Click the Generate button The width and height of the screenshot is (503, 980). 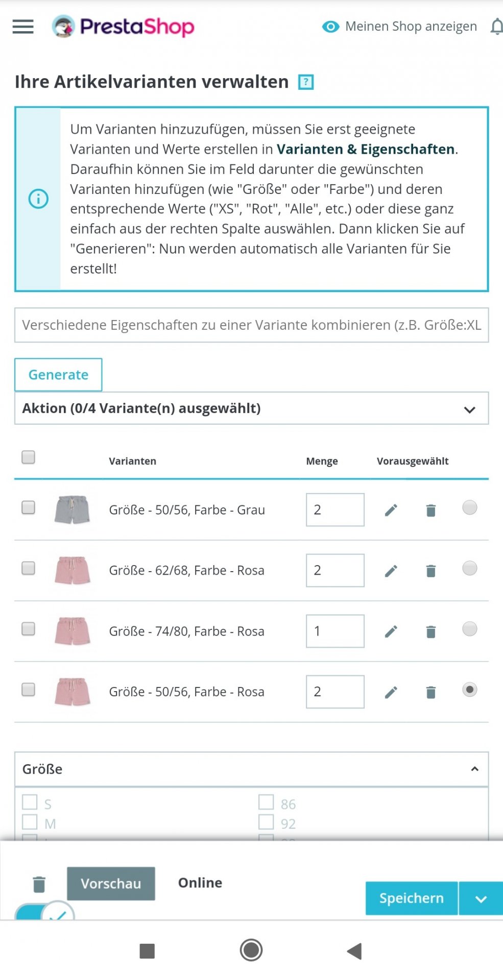coord(58,375)
